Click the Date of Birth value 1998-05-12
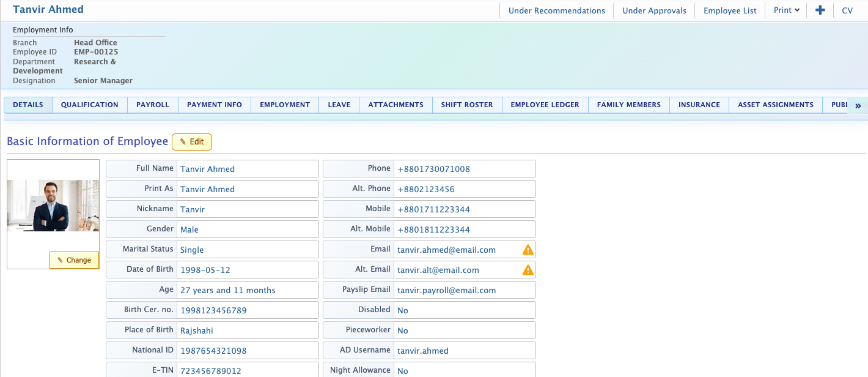 point(205,270)
